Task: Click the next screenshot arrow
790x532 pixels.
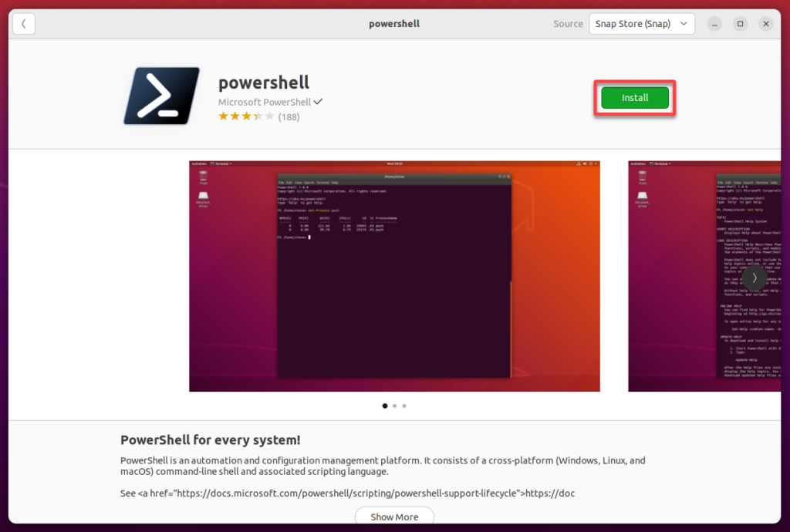Action: point(755,277)
